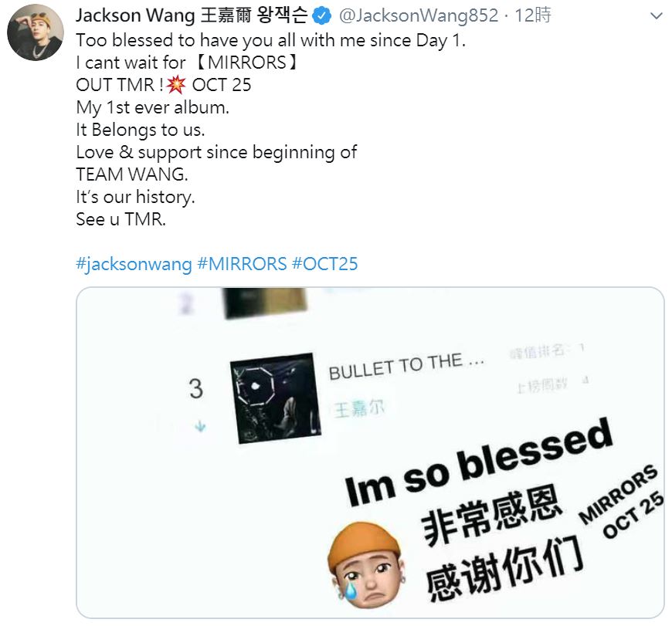
Task: Click the Im so blessed caption
Action: click(479, 462)
